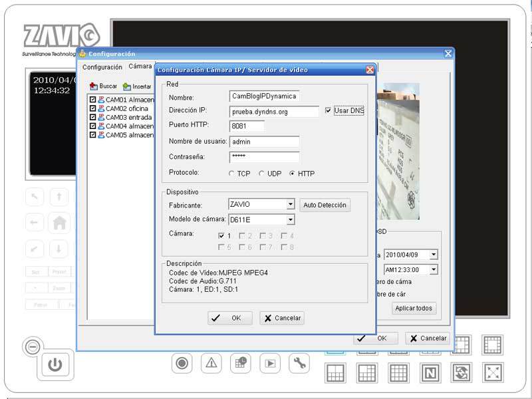
Task: Click the Aplicar todos button
Action: coord(414,308)
